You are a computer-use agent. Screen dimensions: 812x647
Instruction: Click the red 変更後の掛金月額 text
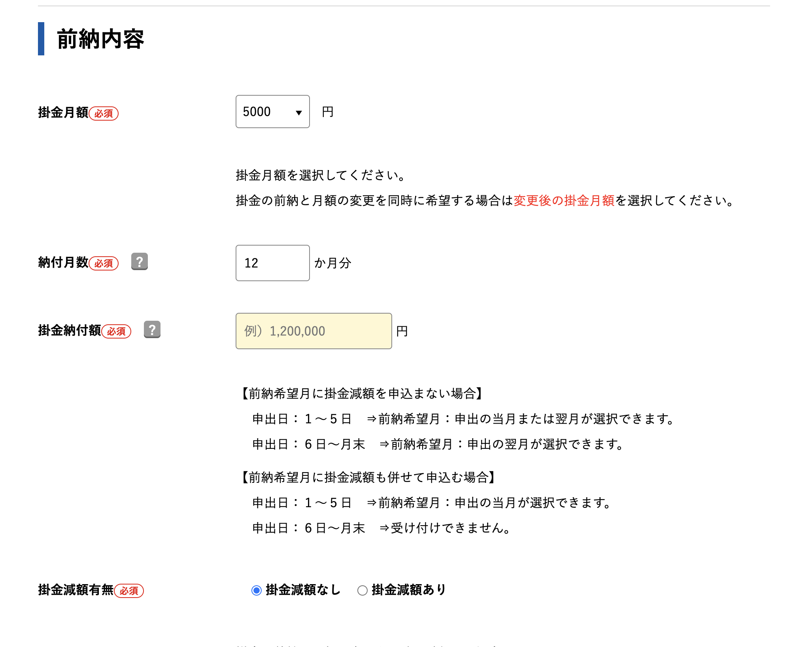[x=564, y=201]
